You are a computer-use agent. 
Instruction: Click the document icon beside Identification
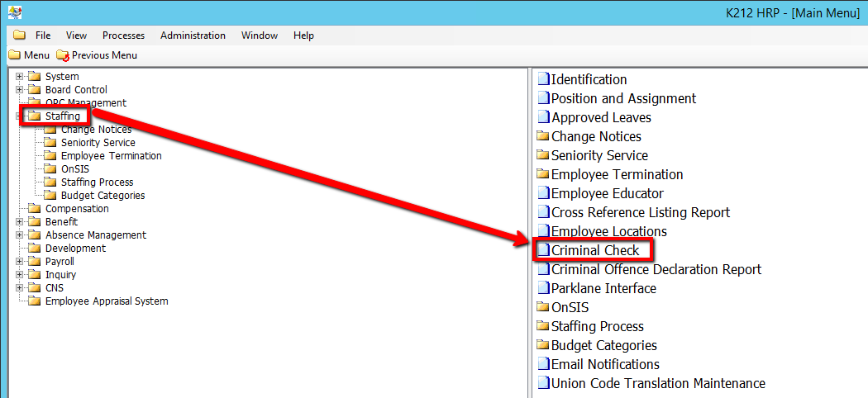pyautogui.click(x=543, y=80)
